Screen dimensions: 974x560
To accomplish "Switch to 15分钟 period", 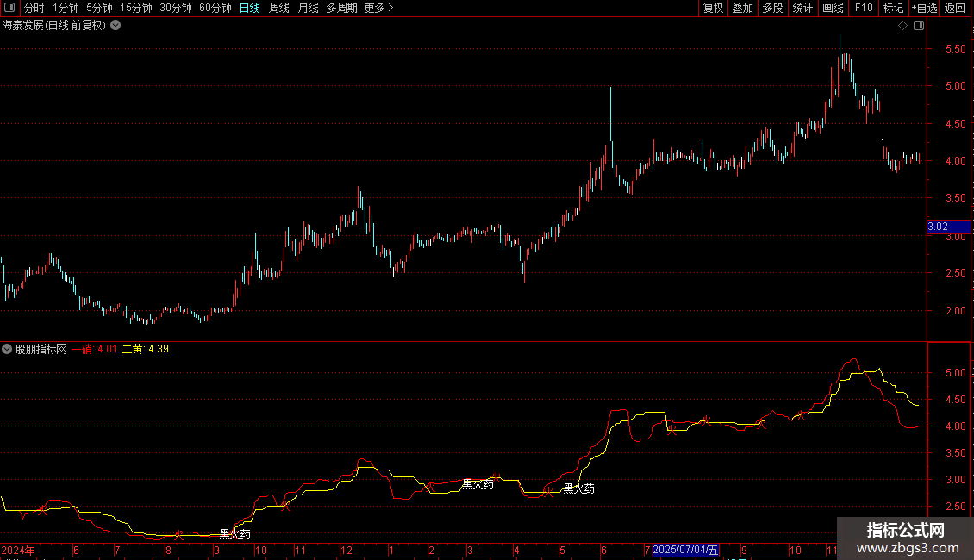I will pos(136,8).
